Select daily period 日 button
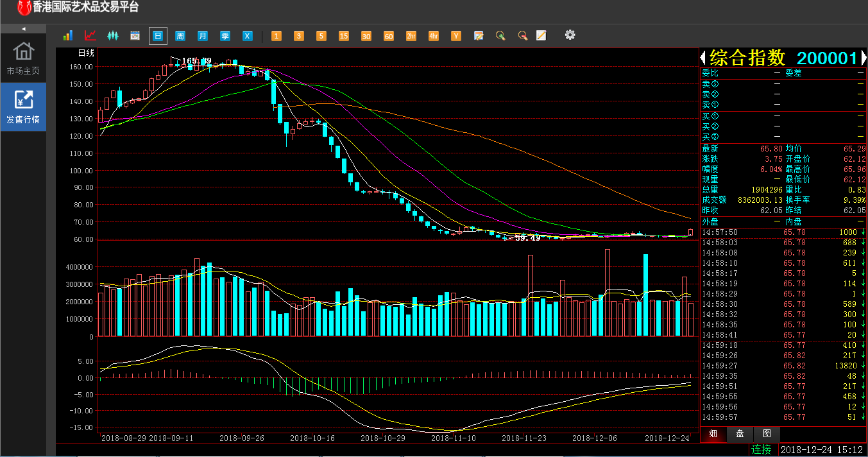Viewport: 868px width, 457px height. (158, 36)
